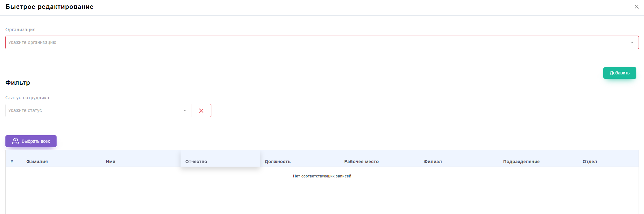Viewport: 644px width, 214px height.
Task: Click the Подразделение column header
Action: pos(521,162)
